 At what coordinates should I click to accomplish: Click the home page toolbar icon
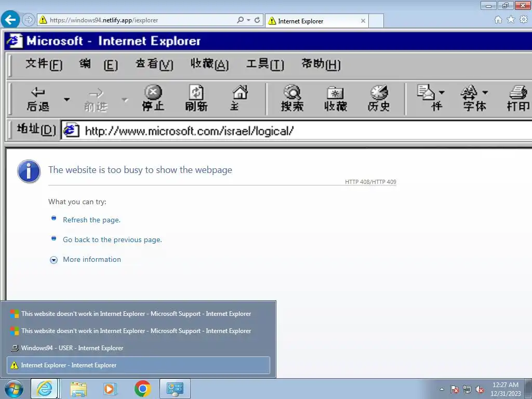pos(240,98)
